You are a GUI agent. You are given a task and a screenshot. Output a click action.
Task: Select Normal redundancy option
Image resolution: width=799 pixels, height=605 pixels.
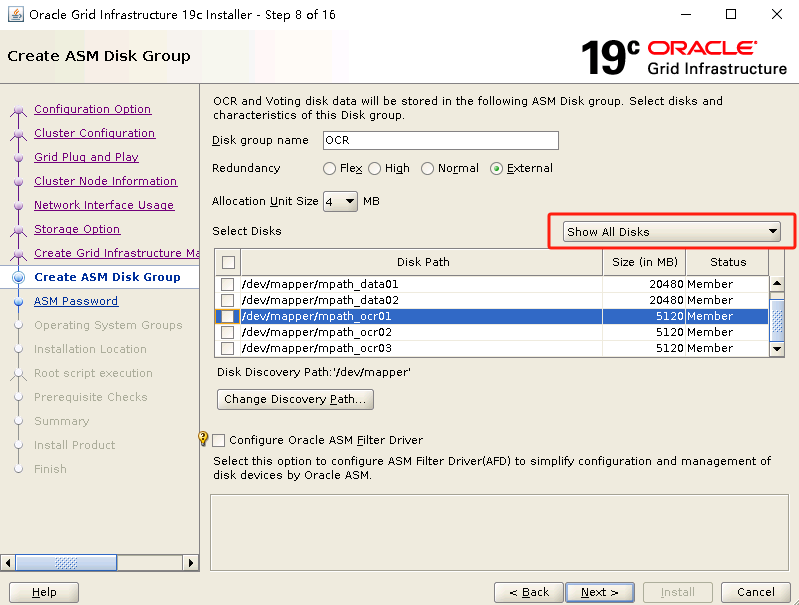tap(428, 169)
